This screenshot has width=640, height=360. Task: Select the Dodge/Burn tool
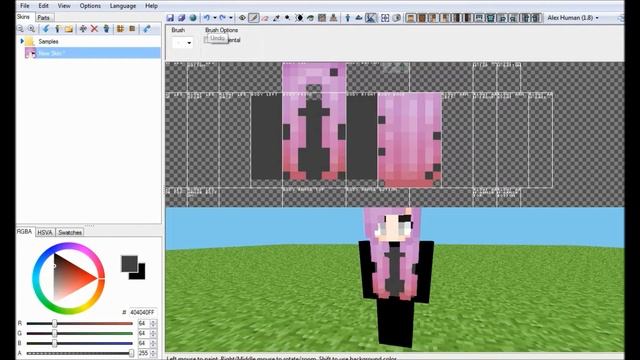click(288, 18)
